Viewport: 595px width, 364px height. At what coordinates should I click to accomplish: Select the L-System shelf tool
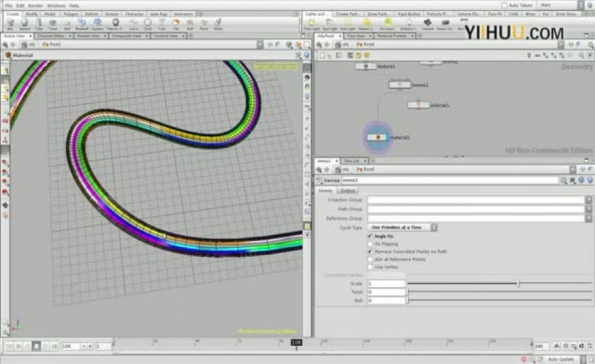pyautogui.click(x=98, y=24)
